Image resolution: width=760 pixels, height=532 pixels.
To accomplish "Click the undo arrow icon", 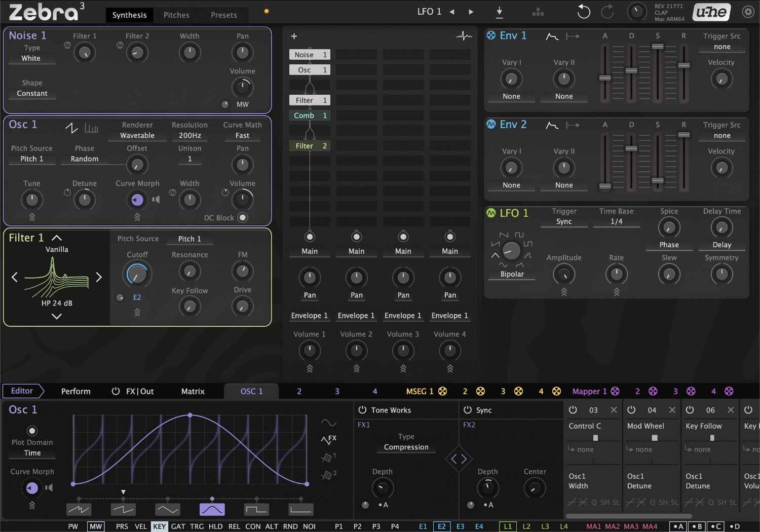I will click(584, 12).
